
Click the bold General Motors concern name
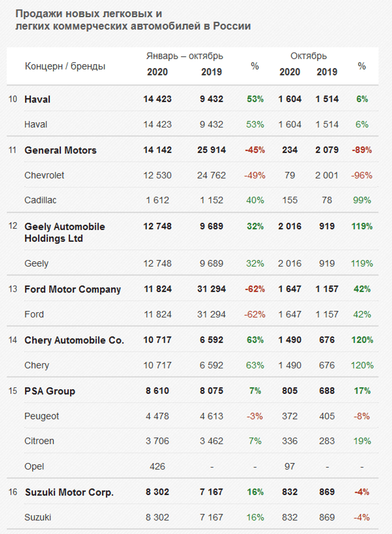click(60, 150)
